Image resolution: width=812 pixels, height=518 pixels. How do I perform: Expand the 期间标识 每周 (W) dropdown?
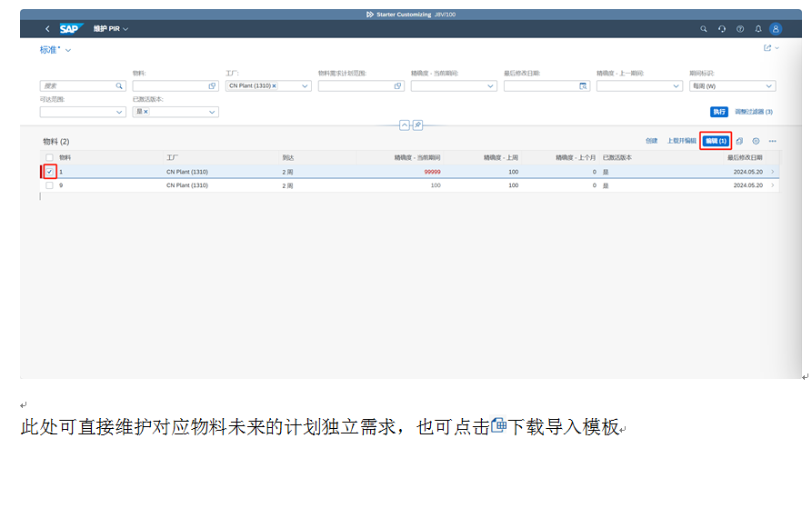point(769,86)
